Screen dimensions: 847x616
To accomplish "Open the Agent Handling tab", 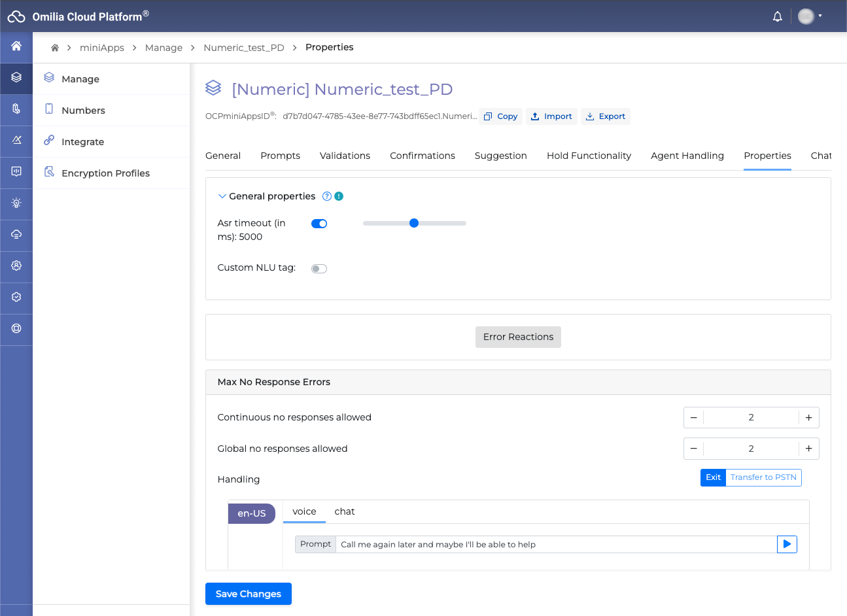I will (x=687, y=156).
